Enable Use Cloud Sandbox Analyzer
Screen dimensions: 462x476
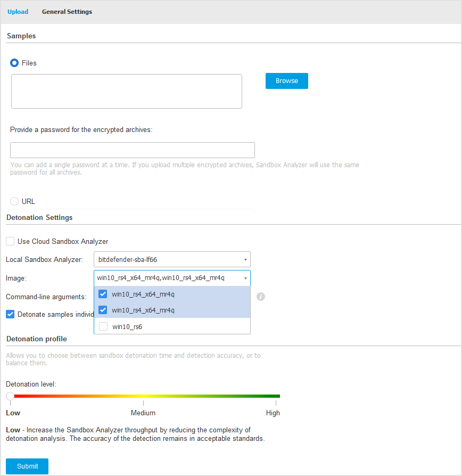pos(10,241)
